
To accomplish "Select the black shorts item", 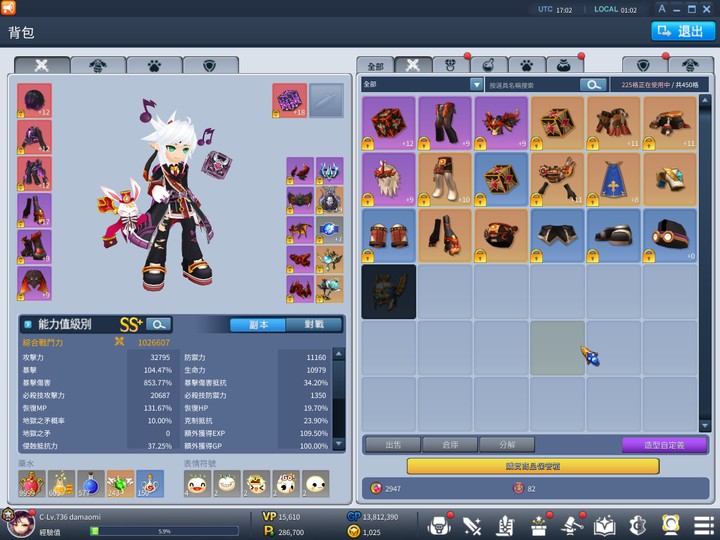I will pyautogui.click(x=557, y=236).
